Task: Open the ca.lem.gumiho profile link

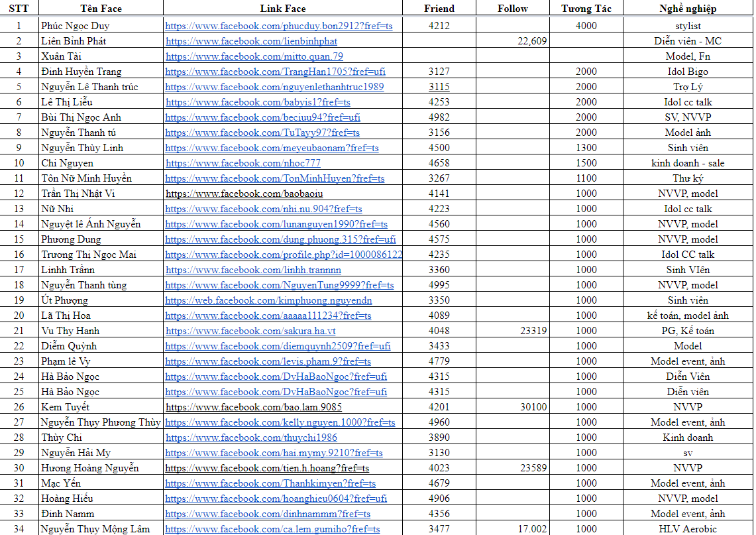Action: click(x=272, y=529)
